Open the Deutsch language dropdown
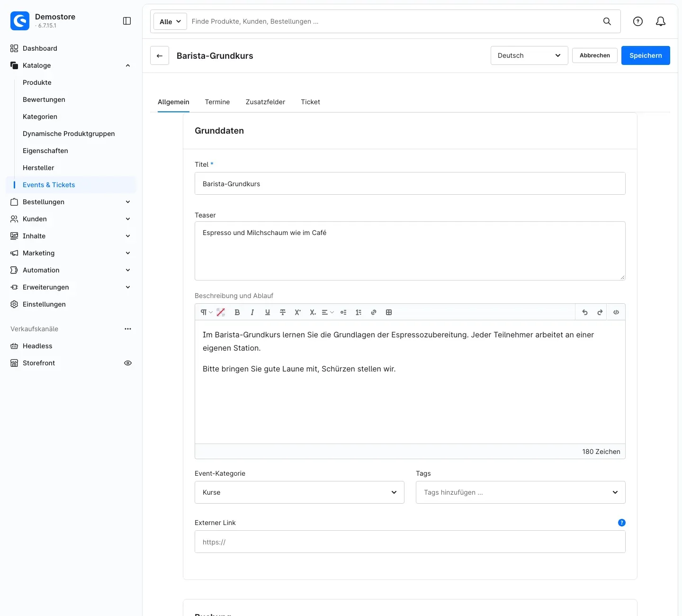Viewport: 682px width, 616px height. [x=529, y=55]
